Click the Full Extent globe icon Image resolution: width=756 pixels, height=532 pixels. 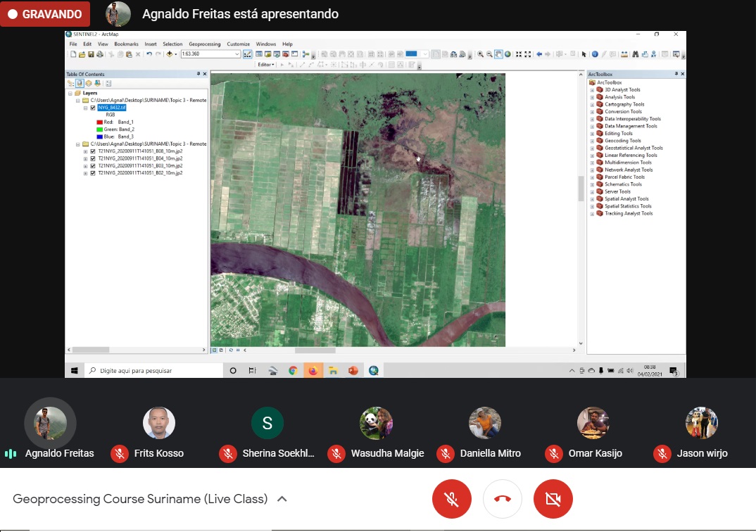click(508, 54)
